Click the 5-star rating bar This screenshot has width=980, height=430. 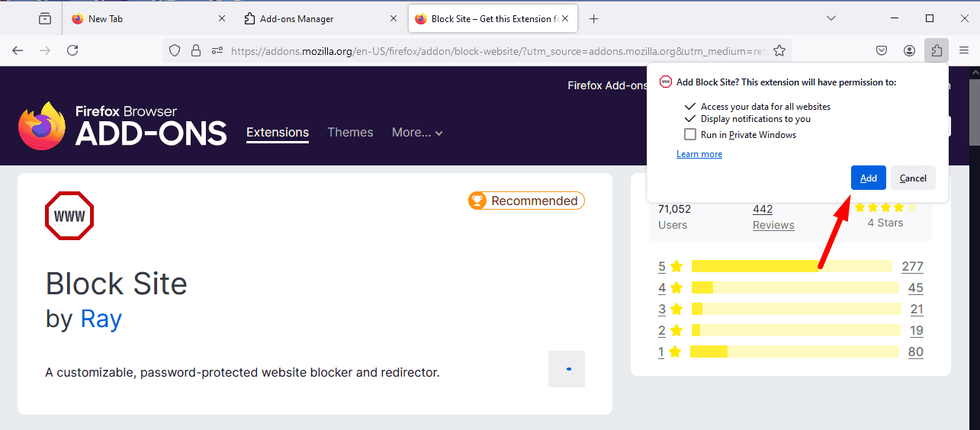tap(791, 266)
